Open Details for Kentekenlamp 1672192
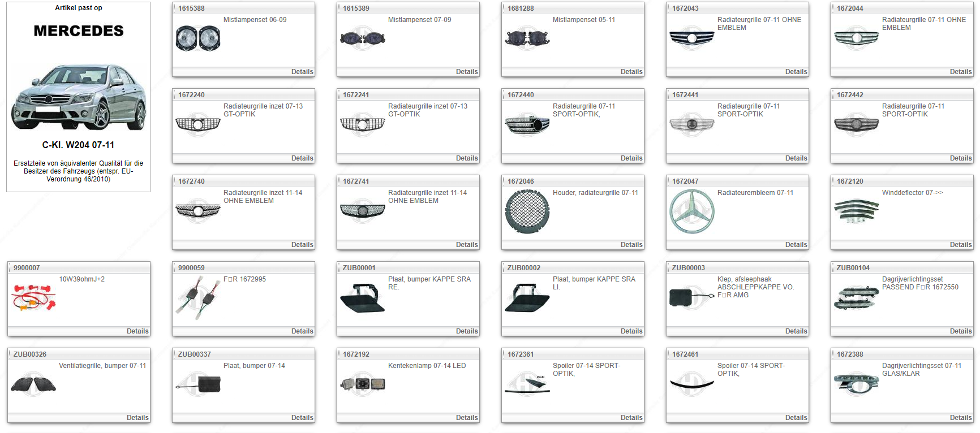Screen dimensions: 980x433 (467, 418)
